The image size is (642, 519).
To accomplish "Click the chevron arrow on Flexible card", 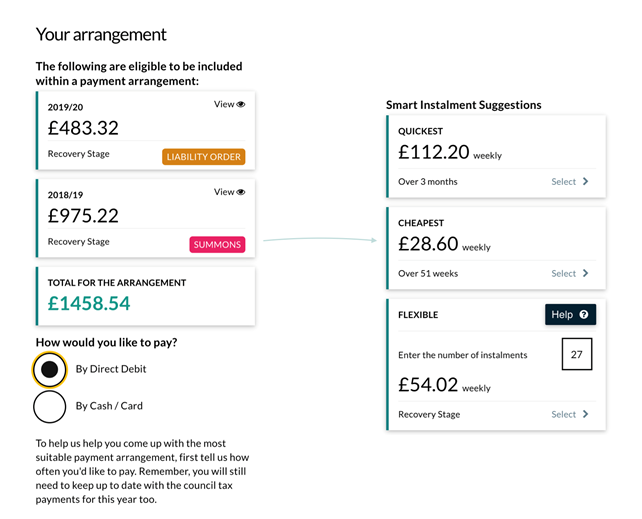I will click(x=585, y=414).
